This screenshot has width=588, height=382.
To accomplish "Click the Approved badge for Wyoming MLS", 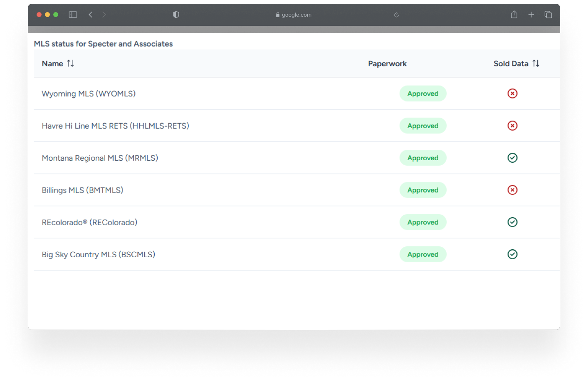I will tap(423, 94).
